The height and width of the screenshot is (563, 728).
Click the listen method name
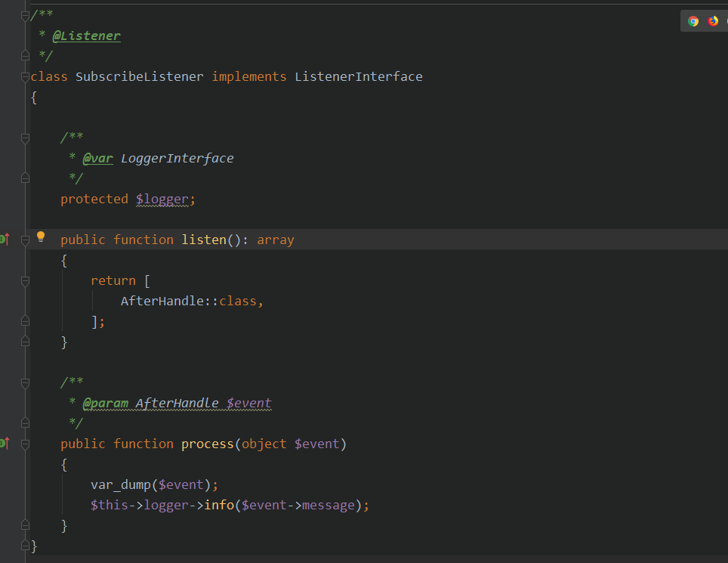tap(204, 240)
